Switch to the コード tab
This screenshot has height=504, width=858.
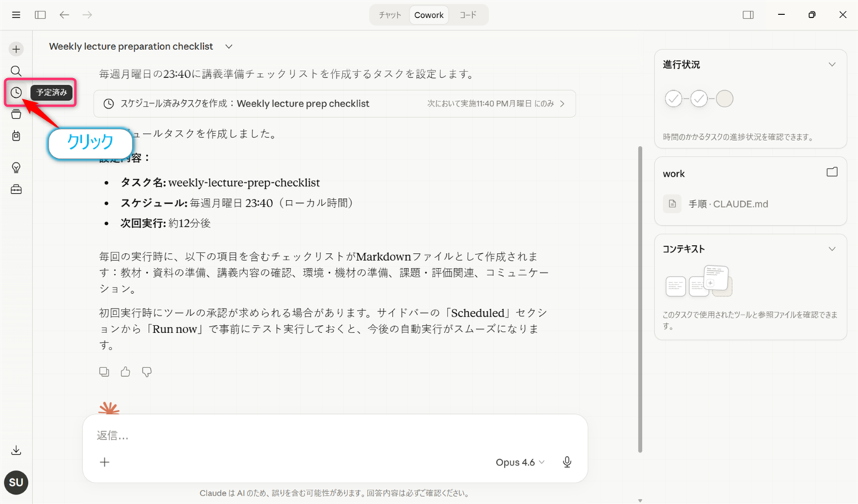[x=468, y=15]
